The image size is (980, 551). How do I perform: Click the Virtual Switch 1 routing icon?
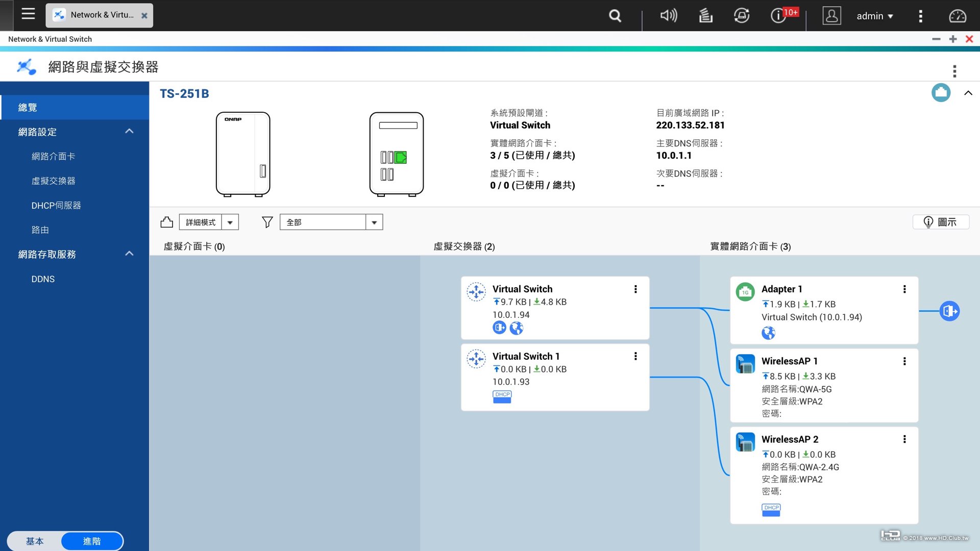(x=476, y=359)
